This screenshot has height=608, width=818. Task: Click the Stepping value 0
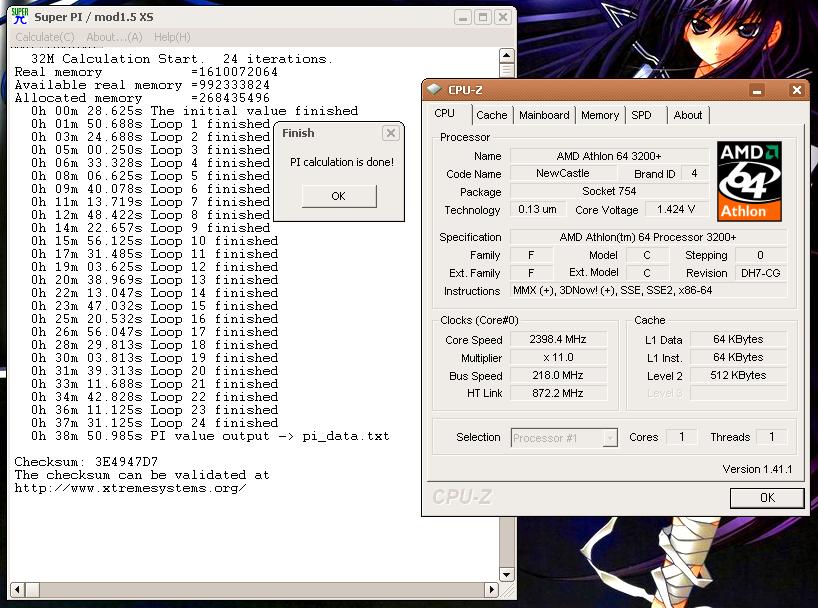tap(760, 255)
